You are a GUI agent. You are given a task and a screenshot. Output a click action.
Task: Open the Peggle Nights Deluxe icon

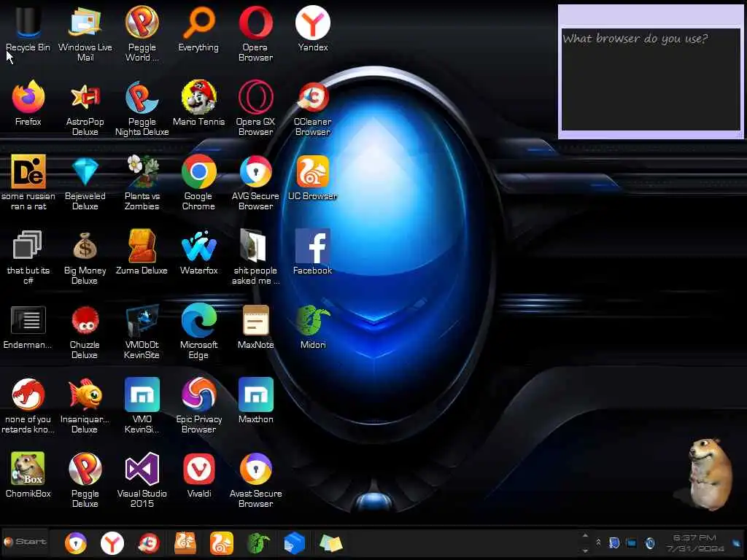pos(142,108)
